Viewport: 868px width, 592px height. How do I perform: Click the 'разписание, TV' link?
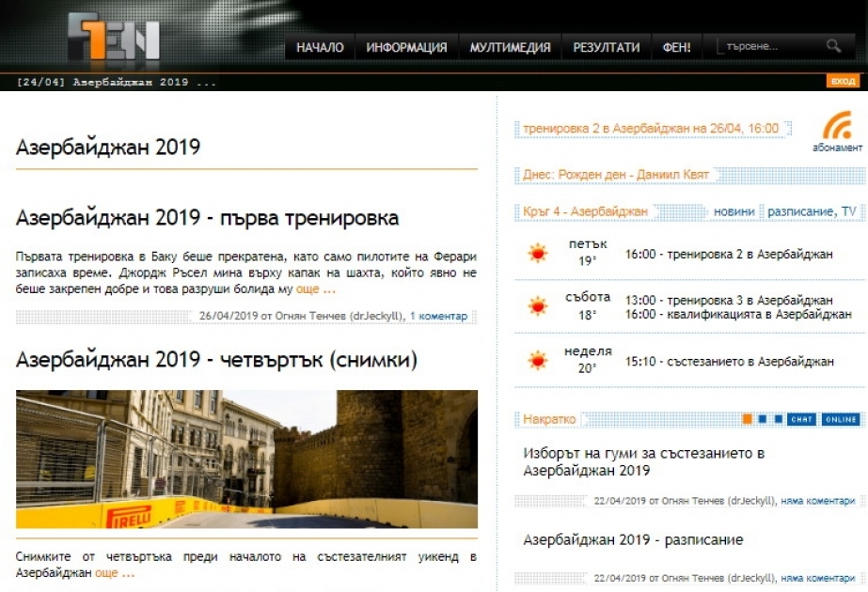coord(812,212)
